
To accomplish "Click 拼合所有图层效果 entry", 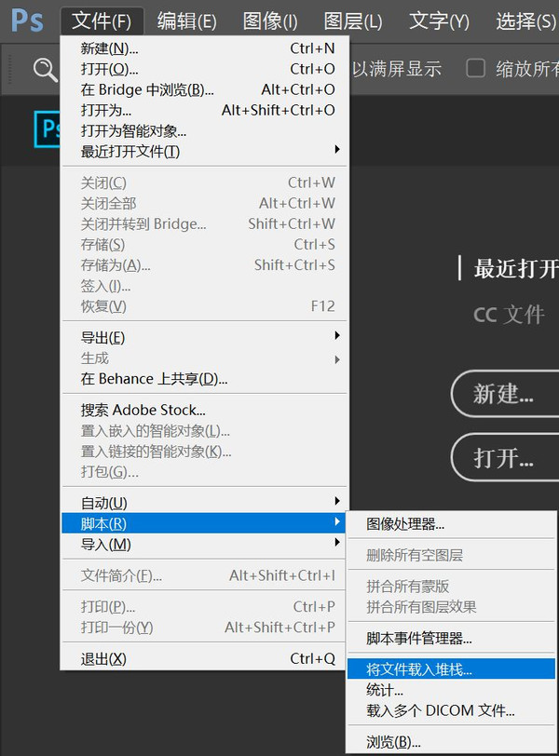I will click(452, 607).
